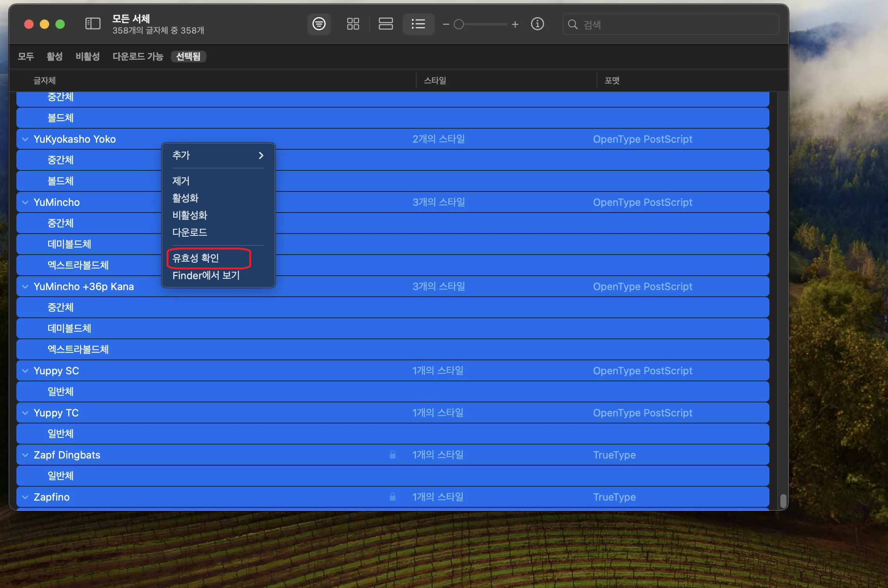Collapse the Yuppy SC font family
888x588 pixels.
[25, 371]
